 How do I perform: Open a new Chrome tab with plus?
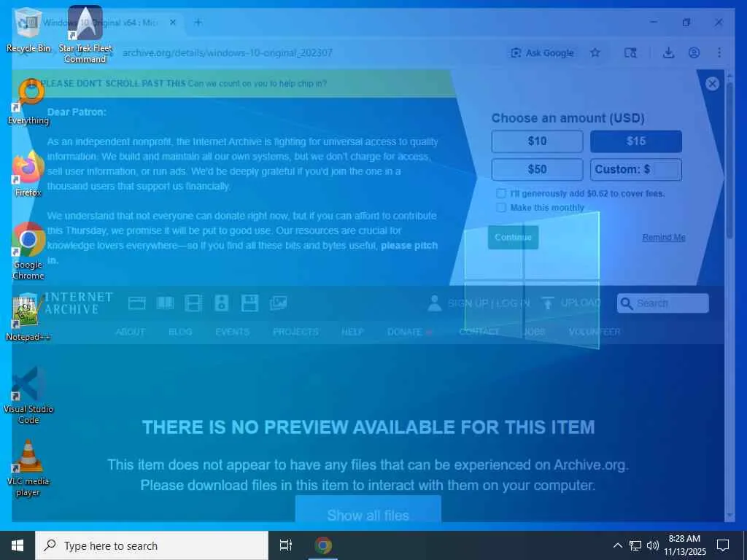pyautogui.click(x=198, y=23)
